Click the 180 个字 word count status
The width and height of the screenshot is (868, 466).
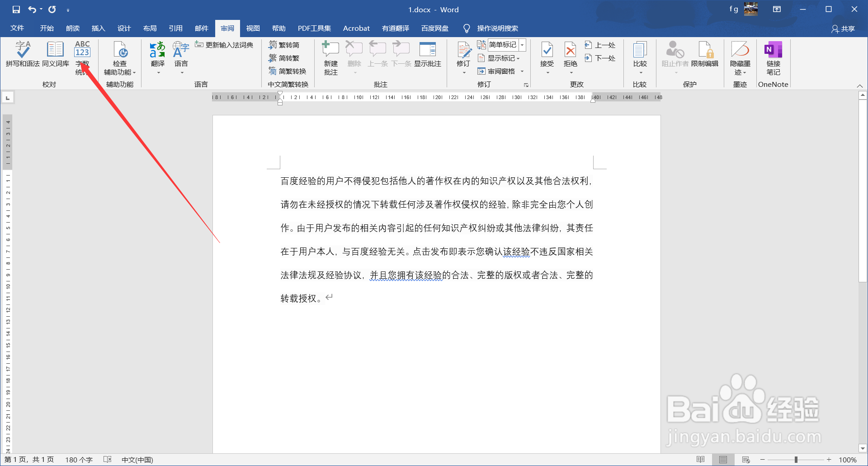(x=78, y=459)
